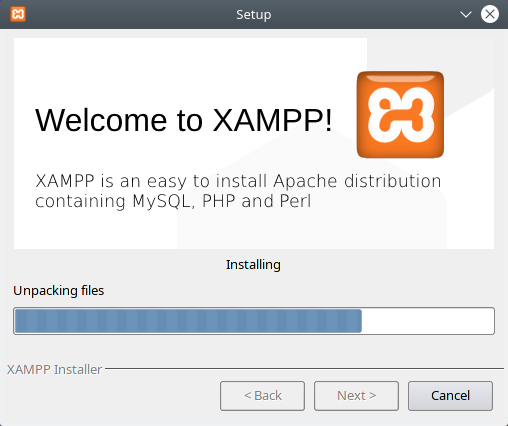The width and height of the screenshot is (508, 426).
Task: Close the Setup window
Action: click(x=490, y=14)
